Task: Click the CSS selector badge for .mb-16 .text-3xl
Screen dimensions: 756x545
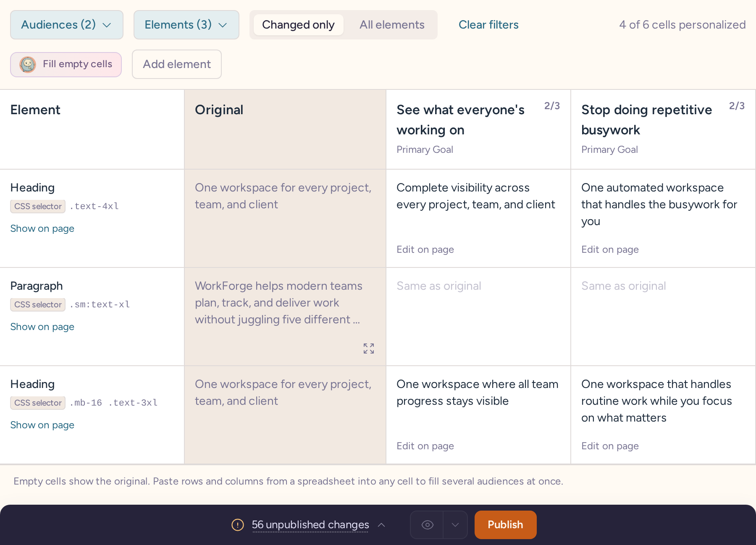Action: coord(38,403)
